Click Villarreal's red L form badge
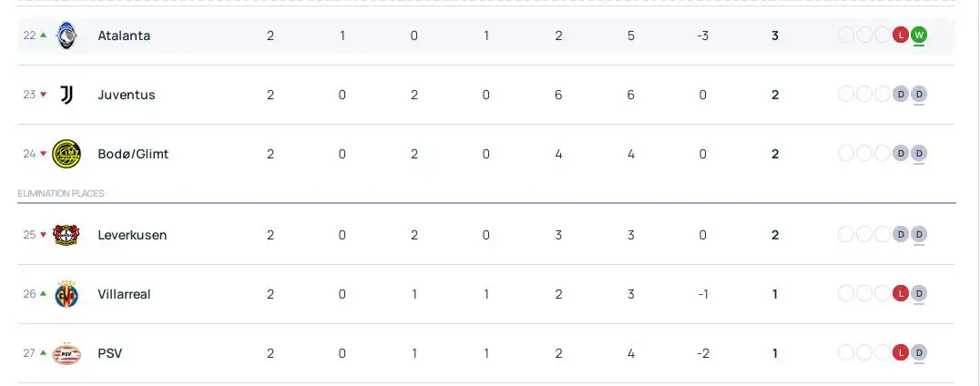This screenshot has height=386, width=980. click(901, 293)
